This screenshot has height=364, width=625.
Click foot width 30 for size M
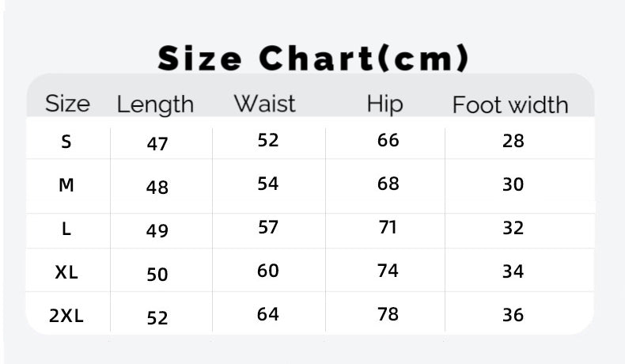pyautogui.click(x=513, y=184)
